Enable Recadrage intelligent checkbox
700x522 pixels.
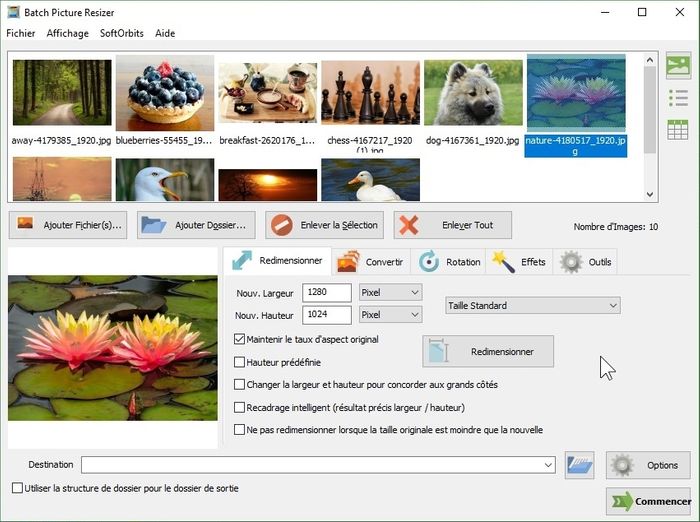click(x=239, y=408)
